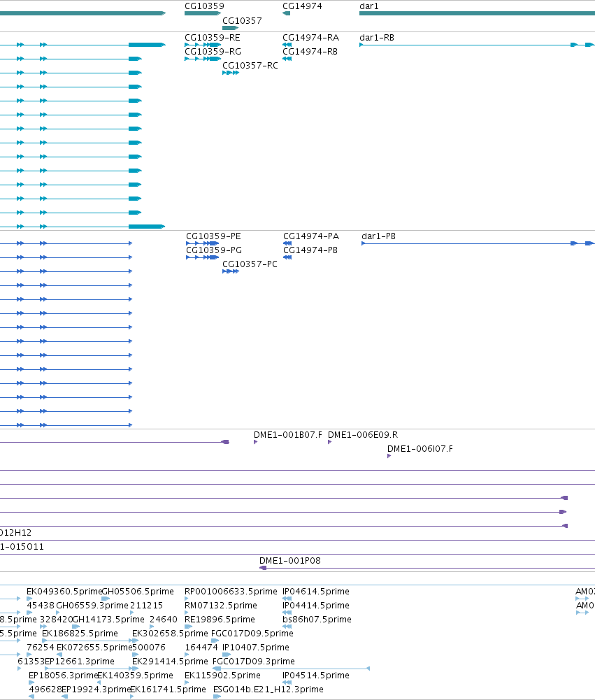Select EST label 45438

(x=41, y=606)
